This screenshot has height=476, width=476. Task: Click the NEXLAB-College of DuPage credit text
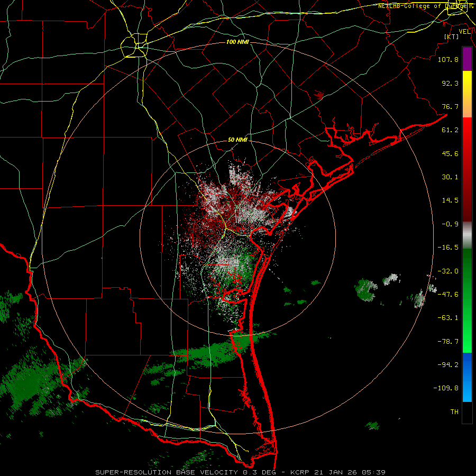click(425, 6)
